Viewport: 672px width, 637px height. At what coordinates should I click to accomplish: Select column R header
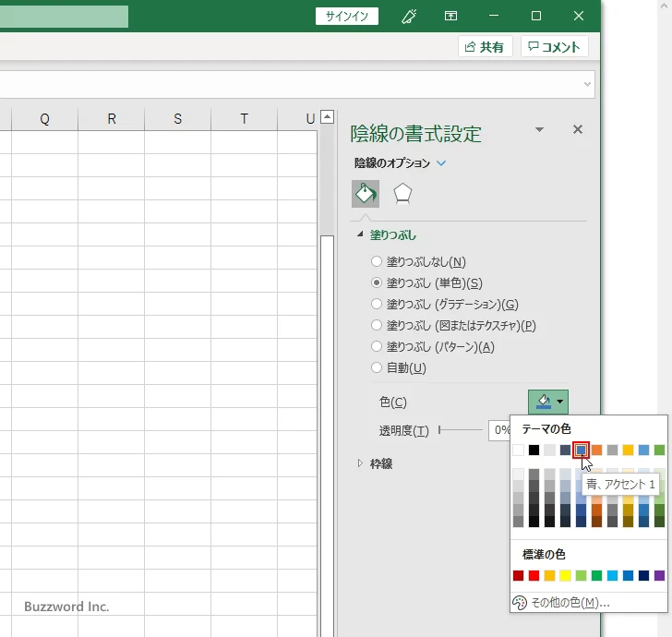[x=112, y=119]
